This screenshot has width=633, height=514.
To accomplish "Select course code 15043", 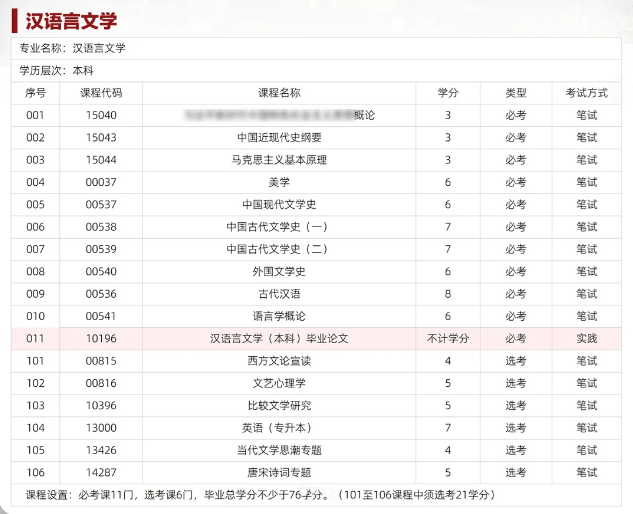I will click(101, 138).
